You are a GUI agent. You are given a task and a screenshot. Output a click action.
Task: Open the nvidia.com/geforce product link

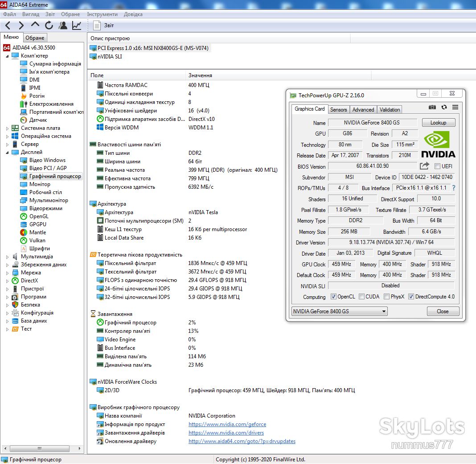click(x=227, y=424)
